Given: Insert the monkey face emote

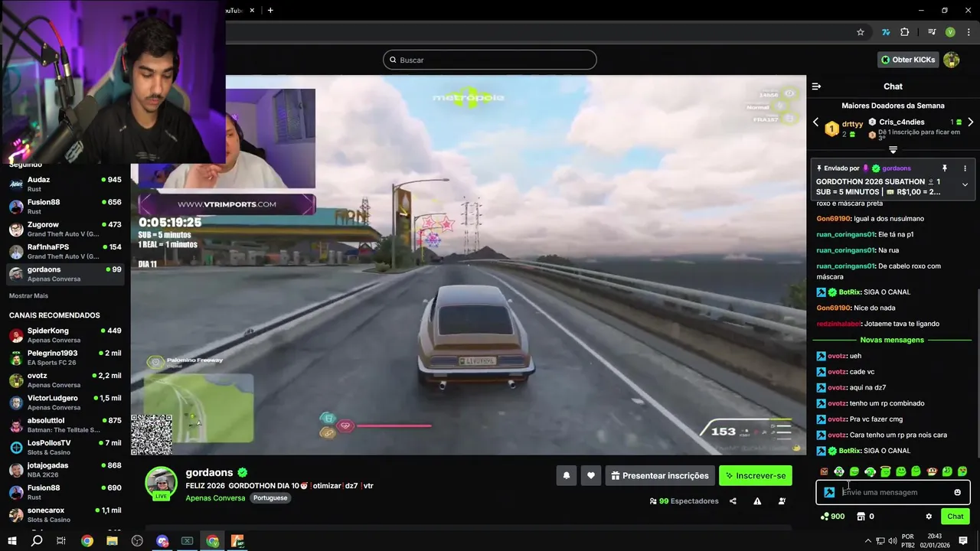Looking at the screenshot, I should tap(931, 471).
